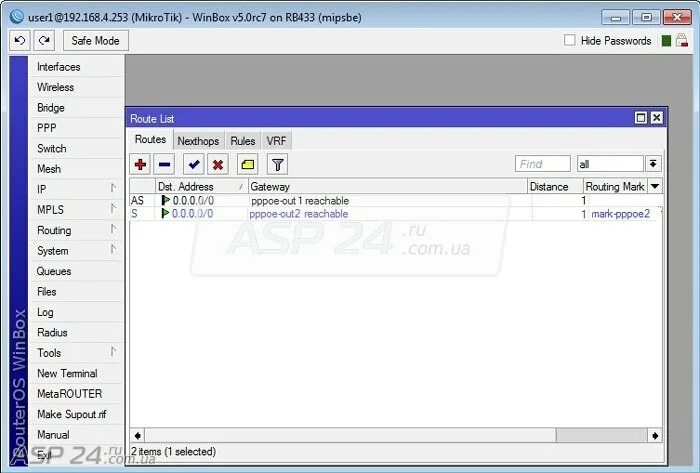
Task: Minimize the WinBox window
Action: point(616,17)
